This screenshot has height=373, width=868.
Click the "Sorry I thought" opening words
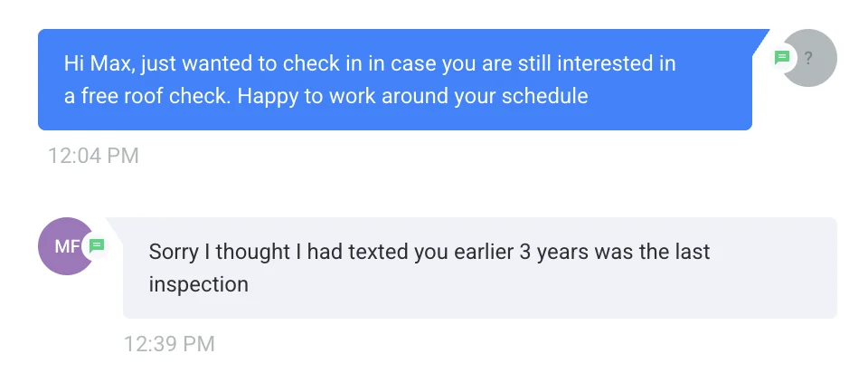tap(219, 253)
